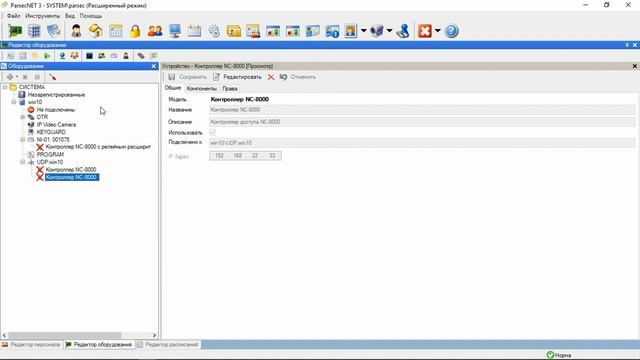The image size is (640, 360).
Task: Toggle the Использовать checkbox
Action: pos(212,132)
